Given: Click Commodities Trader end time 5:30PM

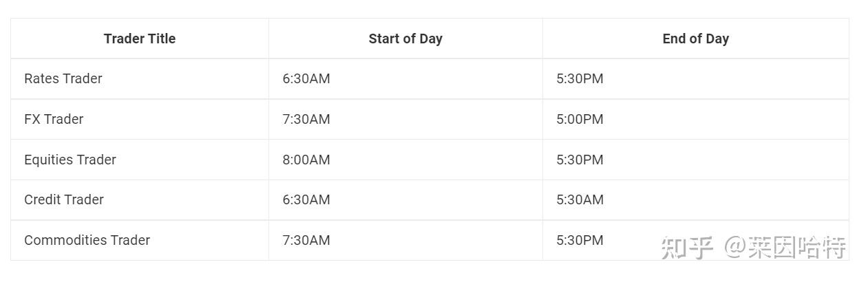Looking at the screenshot, I should click(580, 240).
